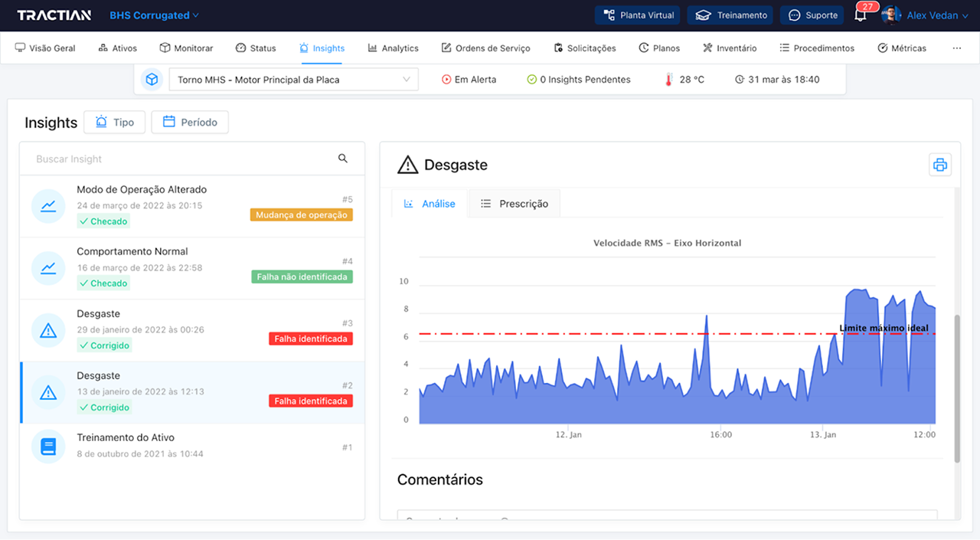Switch plants via the BHS Corrugated dropdown
This screenshot has height=540, width=980.
pos(154,15)
